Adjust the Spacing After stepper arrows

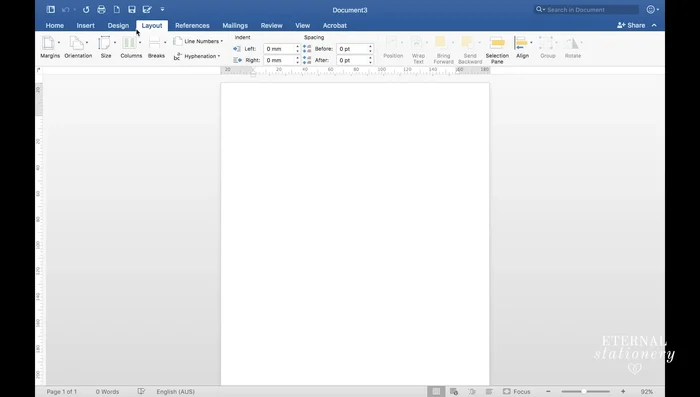371,60
